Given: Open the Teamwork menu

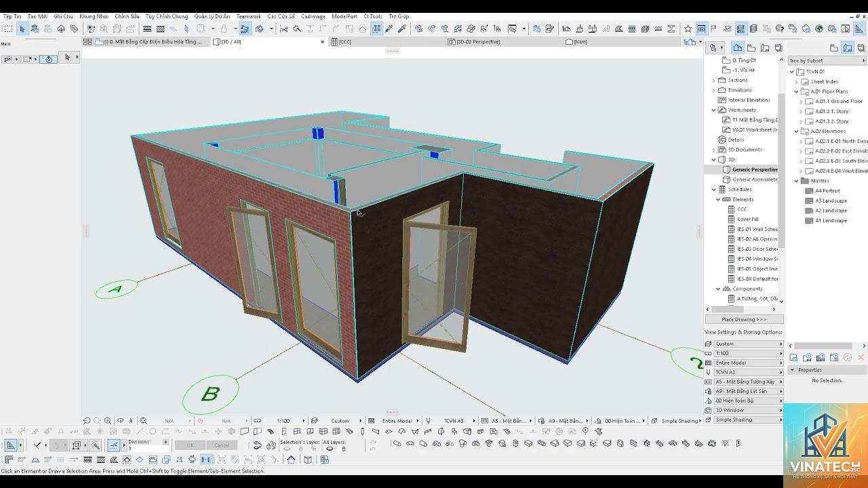Looking at the screenshot, I should tap(248, 16).
